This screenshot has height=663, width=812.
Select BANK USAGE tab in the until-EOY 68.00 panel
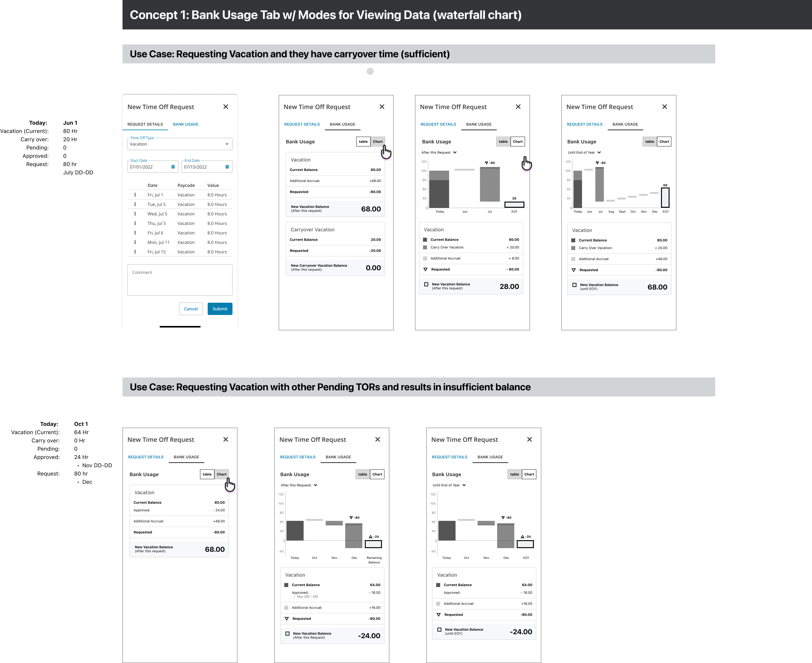pyautogui.click(x=625, y=124)
